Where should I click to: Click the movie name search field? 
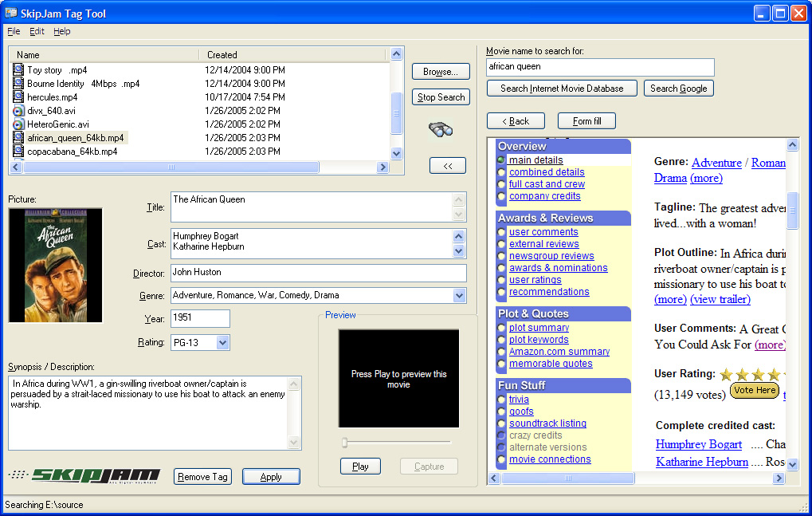(600, 67)
